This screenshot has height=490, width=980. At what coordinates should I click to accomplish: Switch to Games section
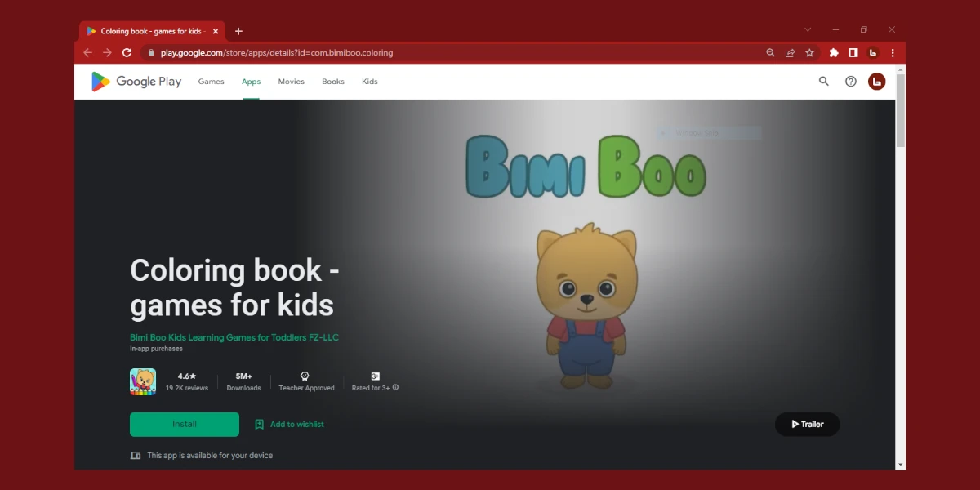[x=211, y=82]
